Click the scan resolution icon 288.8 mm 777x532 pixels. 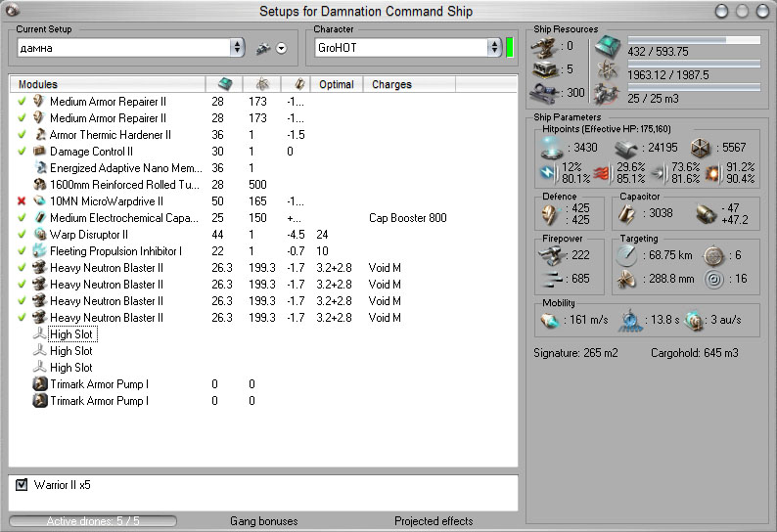coord(626,279)
